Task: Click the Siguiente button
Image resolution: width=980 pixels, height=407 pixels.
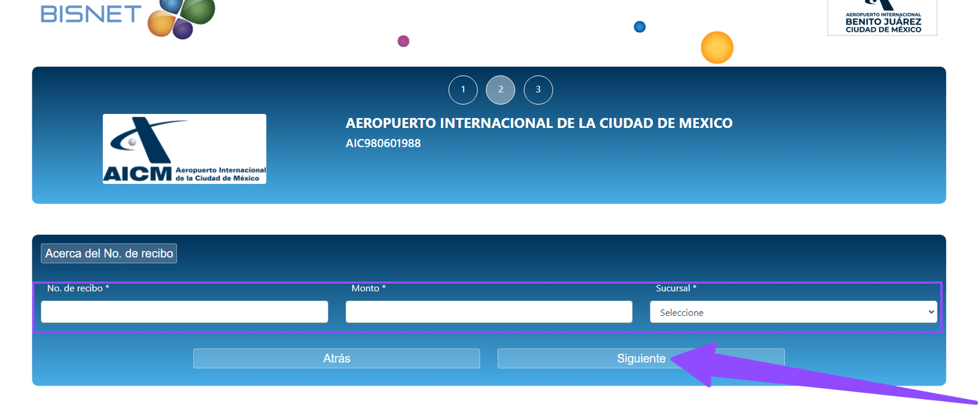Action: coord(641,359)
